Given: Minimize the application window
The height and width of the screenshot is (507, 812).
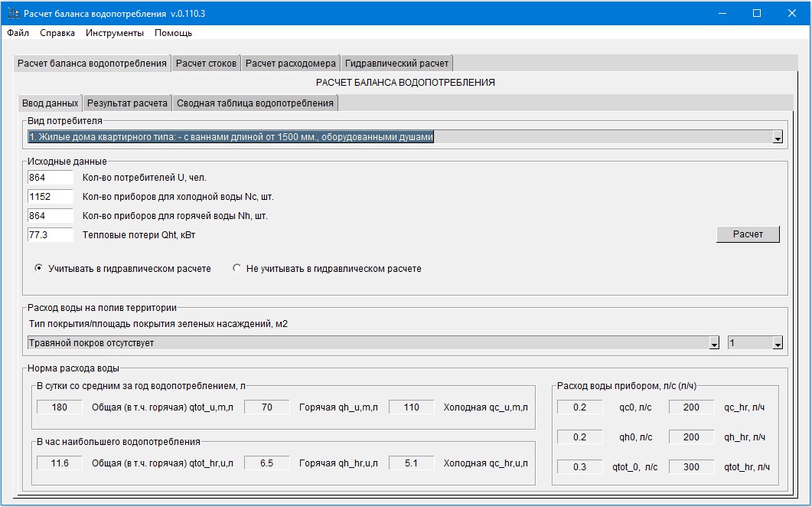Looking at the screenshot, I should tap(722, 13).
